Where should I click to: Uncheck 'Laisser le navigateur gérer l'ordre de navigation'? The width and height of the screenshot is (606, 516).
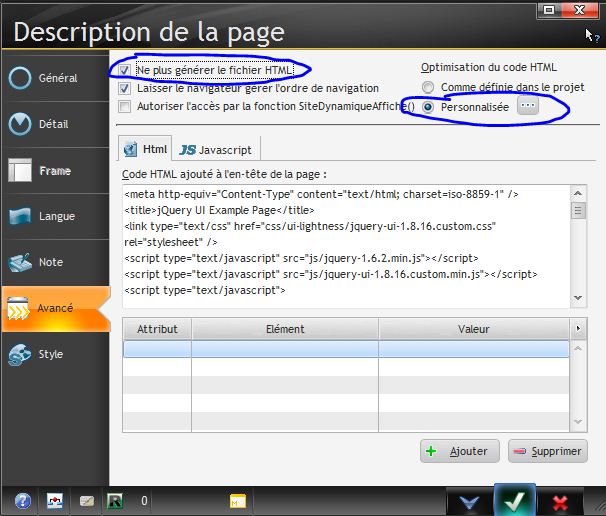[124, 89]
